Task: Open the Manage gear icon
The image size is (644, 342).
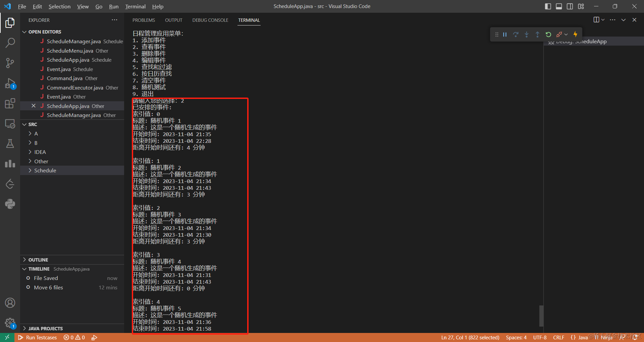Action: (x=10, y=323)
